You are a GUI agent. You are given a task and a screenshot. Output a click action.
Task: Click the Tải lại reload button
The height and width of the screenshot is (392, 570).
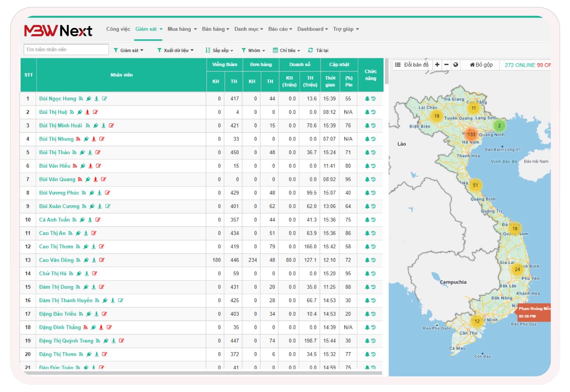[x=318, y=50]
